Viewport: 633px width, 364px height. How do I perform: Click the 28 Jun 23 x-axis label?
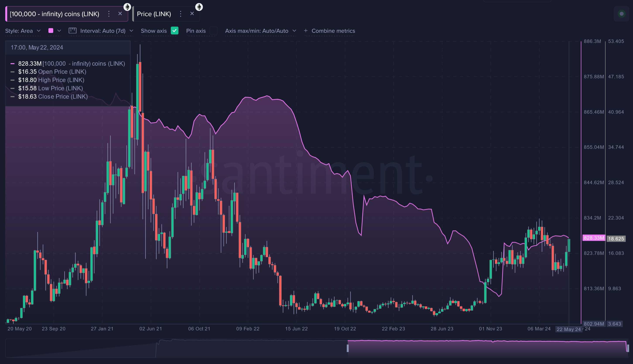[442, 329]
